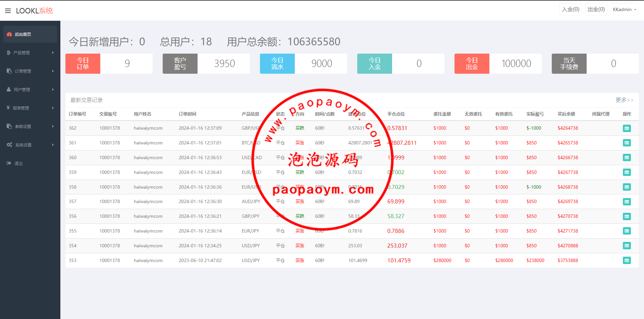Click the action icon for order 358
This screenshot has width=644, height=319.
tap(627, 187)
